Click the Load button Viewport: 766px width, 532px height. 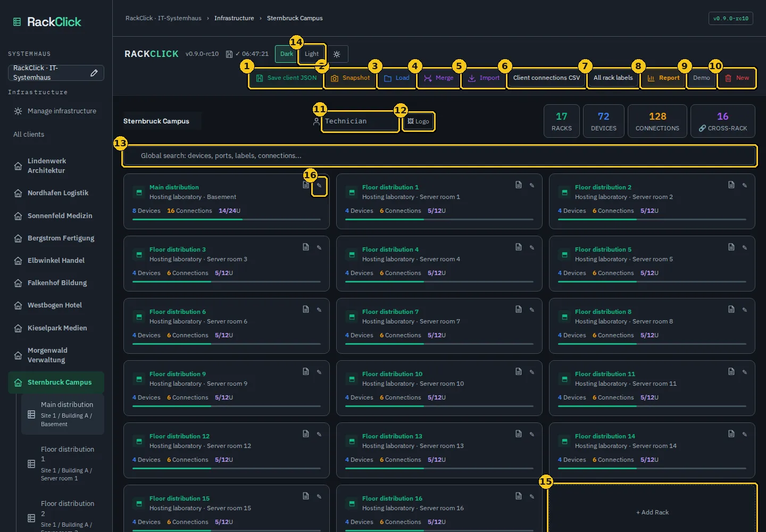pos(397,78)
